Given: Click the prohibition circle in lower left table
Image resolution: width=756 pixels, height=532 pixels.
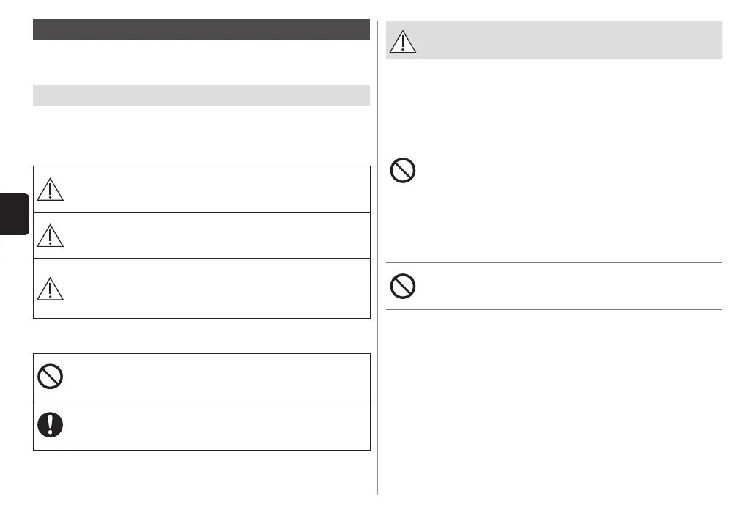Looking at the screenshot, I should [x=50, y=377].
